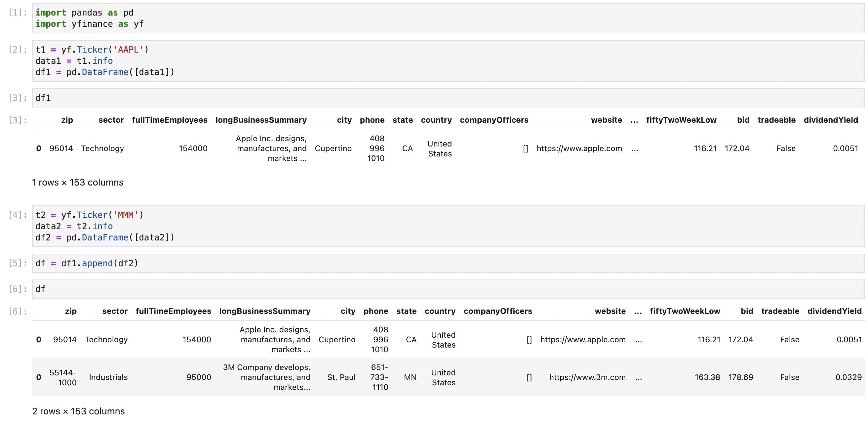Click Technology cell in second table

click(x=106, y=339)
